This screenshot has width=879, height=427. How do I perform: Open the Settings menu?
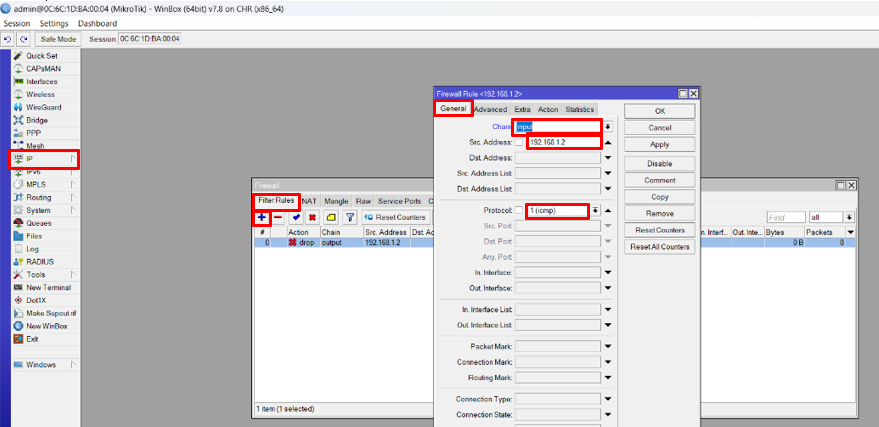(54, 23)
